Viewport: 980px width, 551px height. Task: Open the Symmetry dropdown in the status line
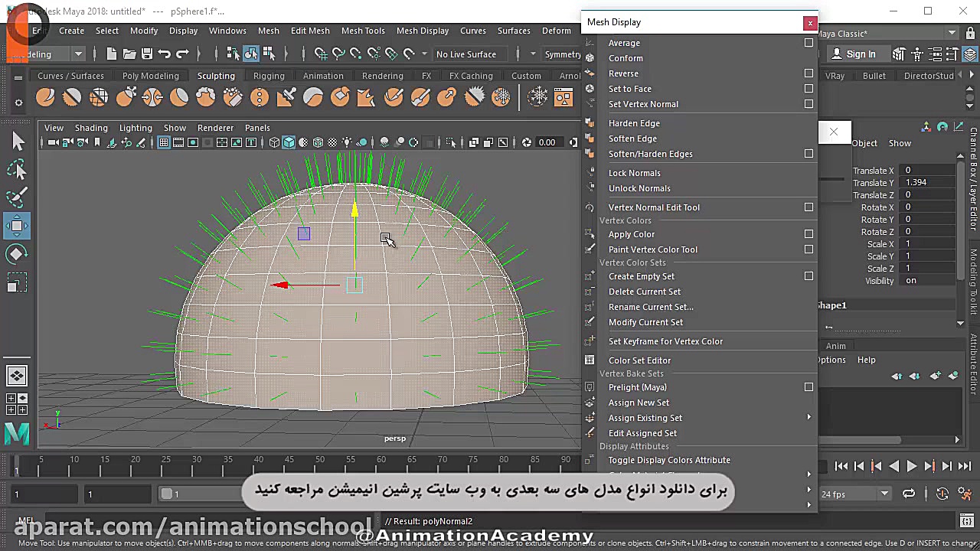563,54
